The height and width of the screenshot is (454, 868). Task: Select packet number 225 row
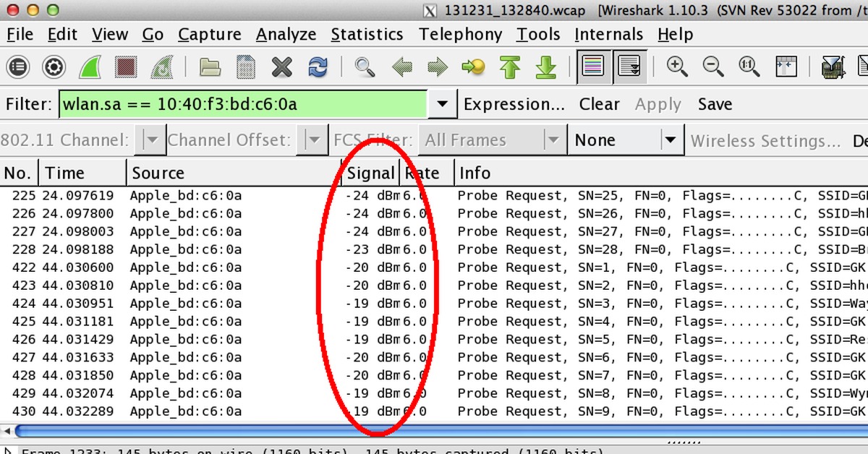(434, 195)
